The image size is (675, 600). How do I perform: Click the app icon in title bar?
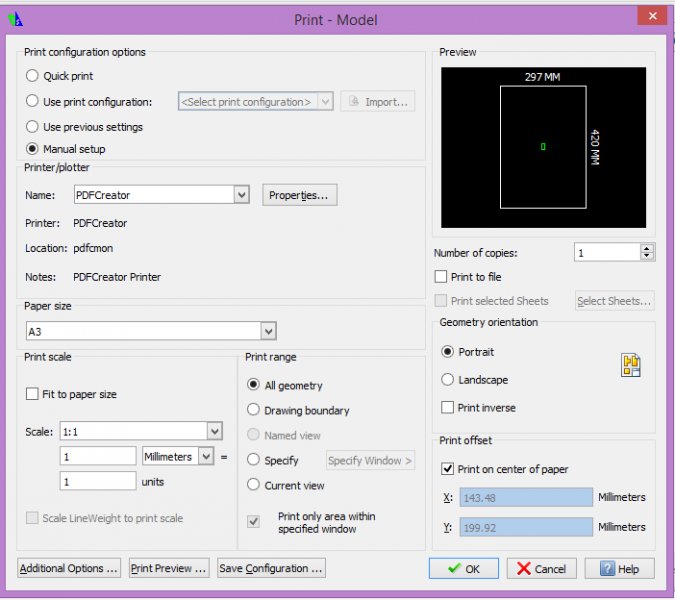point(16,19)
